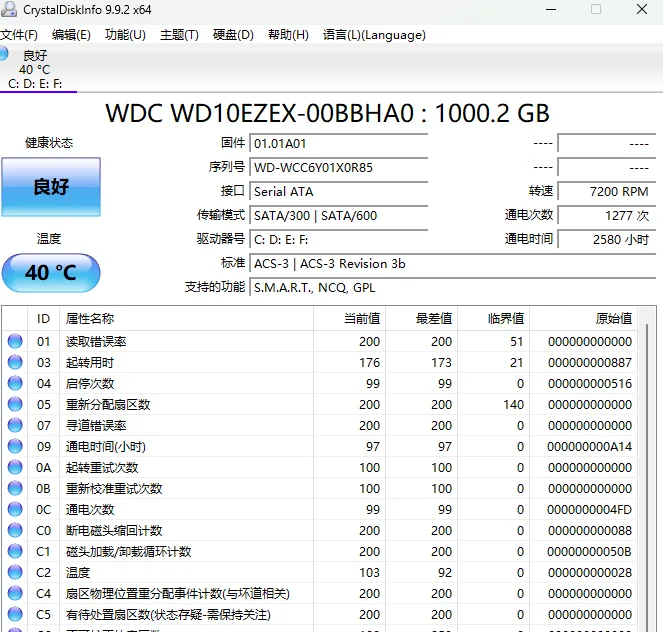Click status icon of row C5 有待处置扇区数
The width and height of the screenshot is (663, 632).
(15, 614)
